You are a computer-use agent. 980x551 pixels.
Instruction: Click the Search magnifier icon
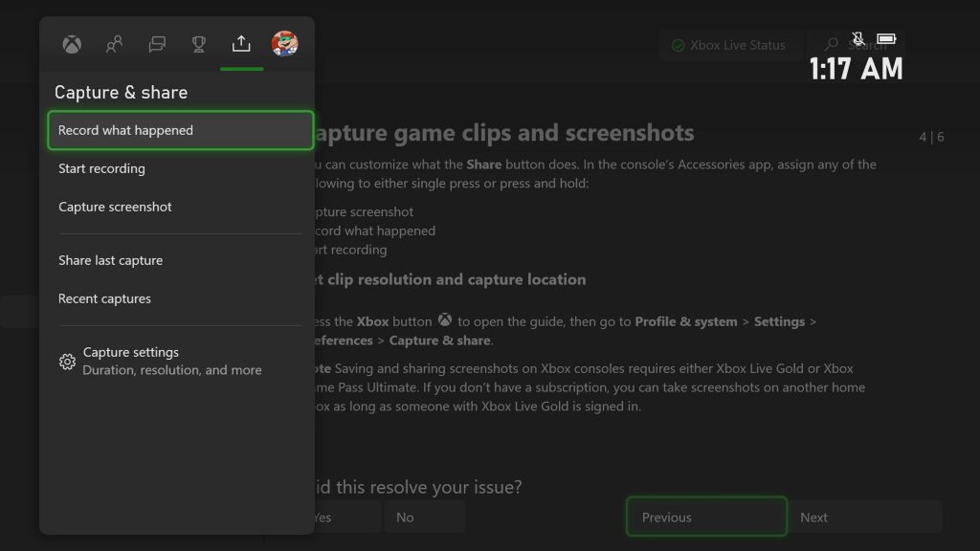(829, 44)
